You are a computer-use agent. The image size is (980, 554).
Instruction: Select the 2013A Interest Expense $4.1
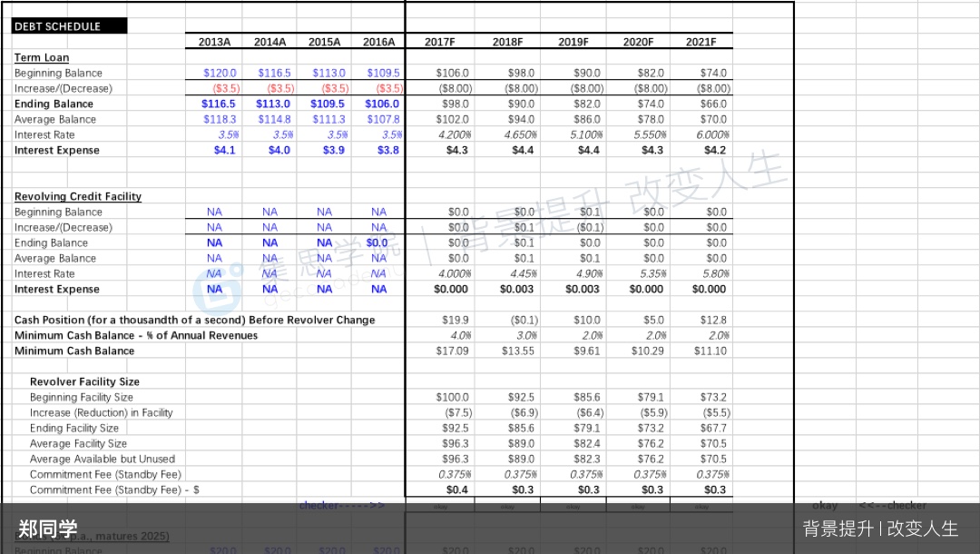(224, 150)
